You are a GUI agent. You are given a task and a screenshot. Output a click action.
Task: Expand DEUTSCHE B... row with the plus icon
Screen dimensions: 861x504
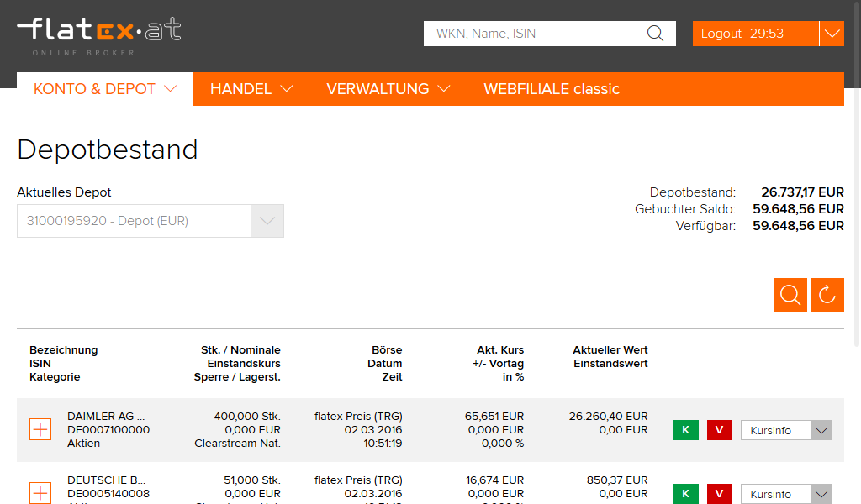click(40, 493)
